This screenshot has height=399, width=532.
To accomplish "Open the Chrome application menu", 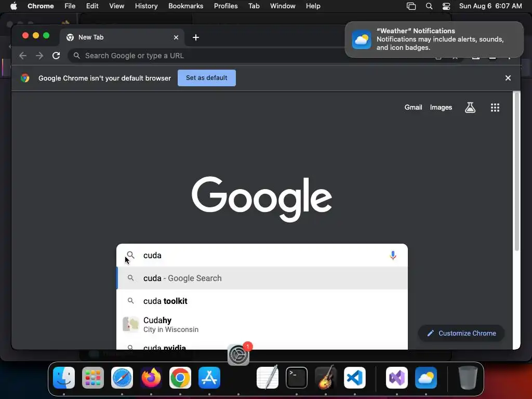I will pos(41,6).
